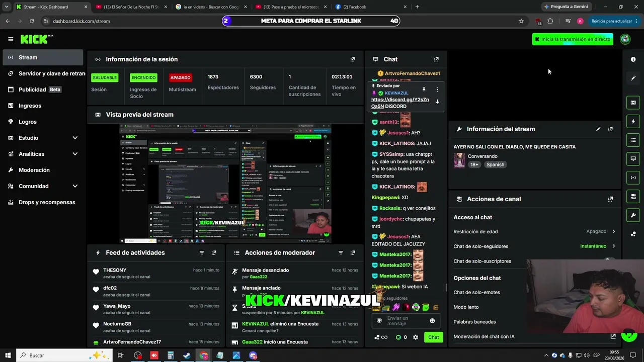The width and height of the screenshot is (644, 362).
Task: Open browser extensions puzzle icon
Action: [550, 21]
